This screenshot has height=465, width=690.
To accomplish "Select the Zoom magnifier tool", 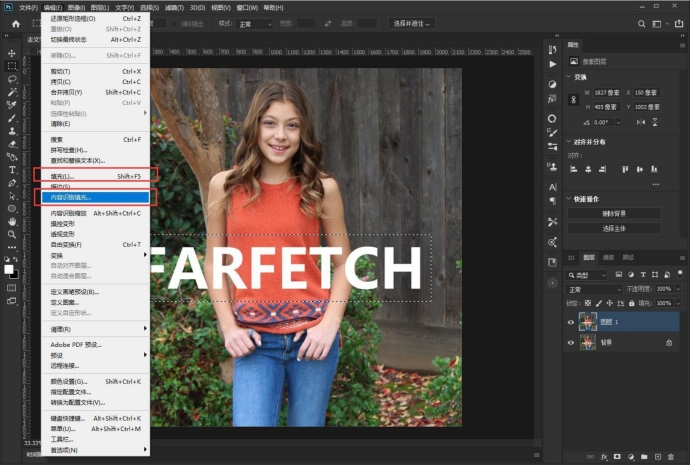I will click(12, 234).
